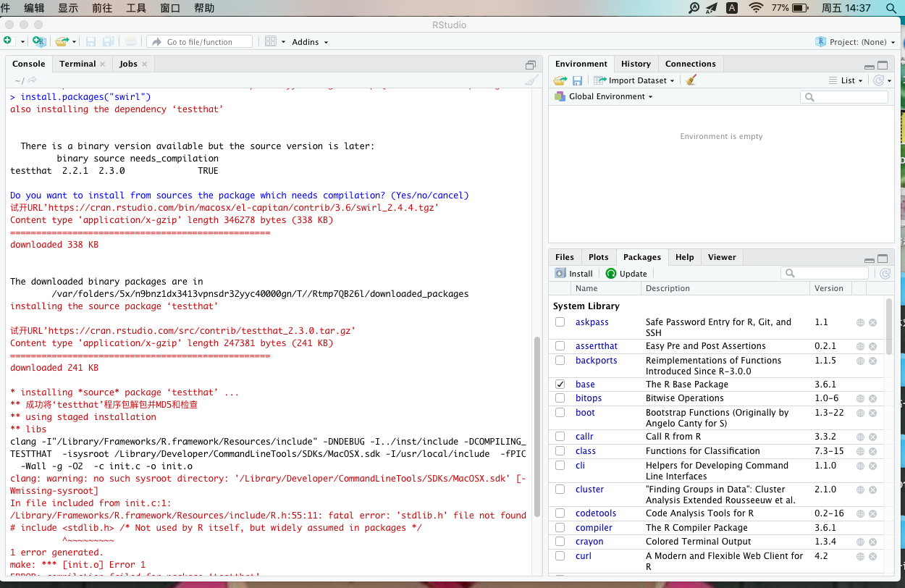Open a file in Environment pane
This screenshot has height=588, width=905.
click(559, 80)
